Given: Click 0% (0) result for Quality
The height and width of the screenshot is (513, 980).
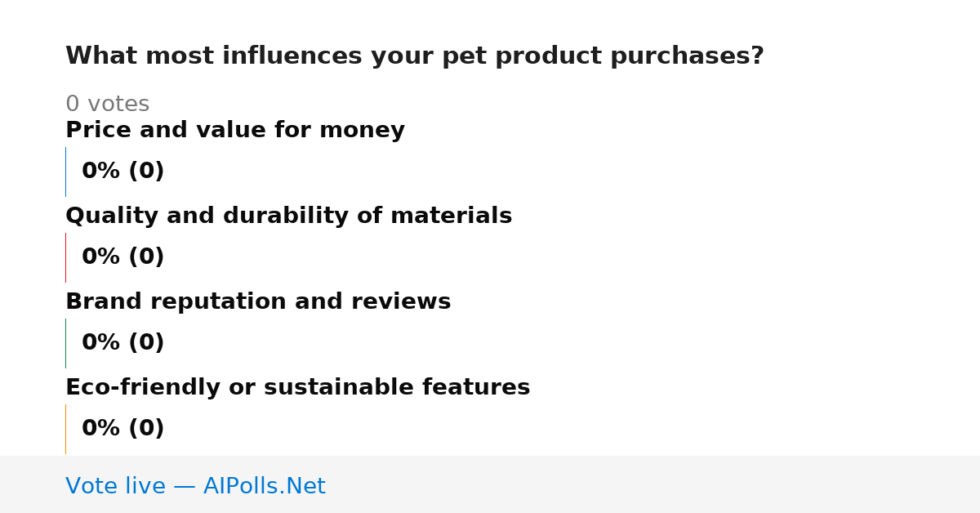Looking at the screenshot, I should click(x=122, y=257).
